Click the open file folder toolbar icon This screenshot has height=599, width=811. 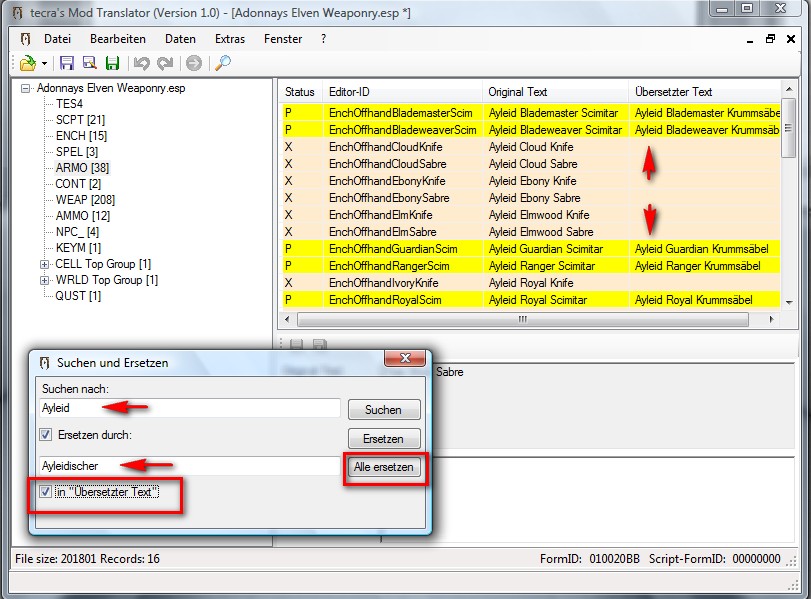[27, 64]
